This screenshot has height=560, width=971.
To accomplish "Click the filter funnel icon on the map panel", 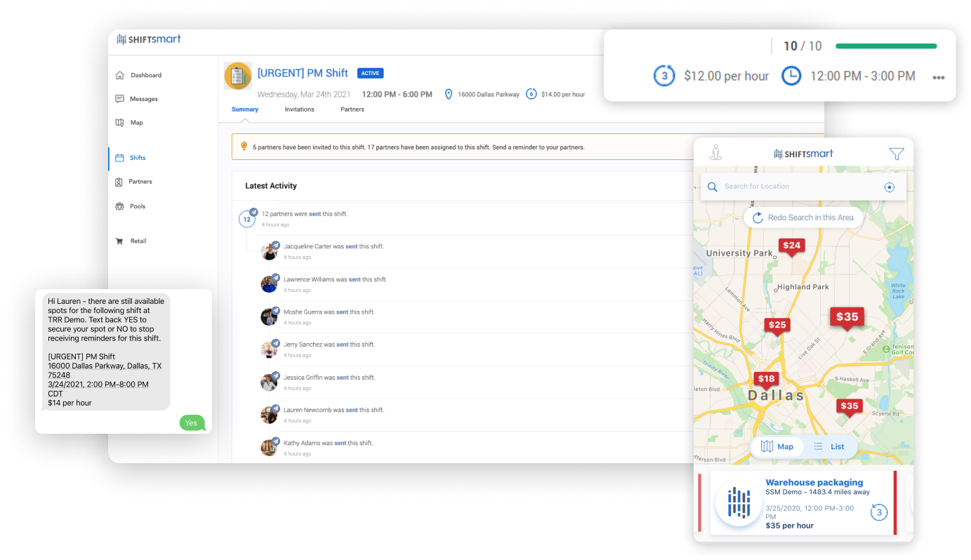I will click(896, 153).
